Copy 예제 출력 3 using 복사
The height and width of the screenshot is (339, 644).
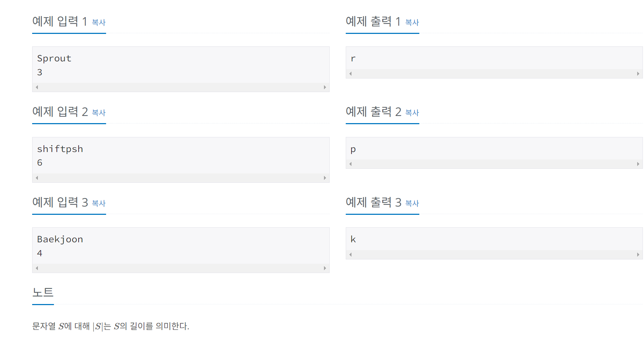[412, 204]
